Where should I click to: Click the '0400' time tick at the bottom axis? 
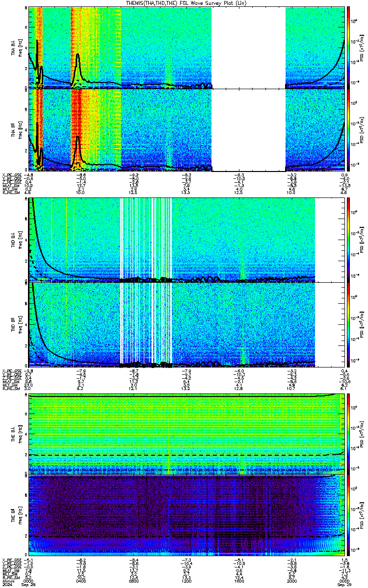[x=81, y=581]
